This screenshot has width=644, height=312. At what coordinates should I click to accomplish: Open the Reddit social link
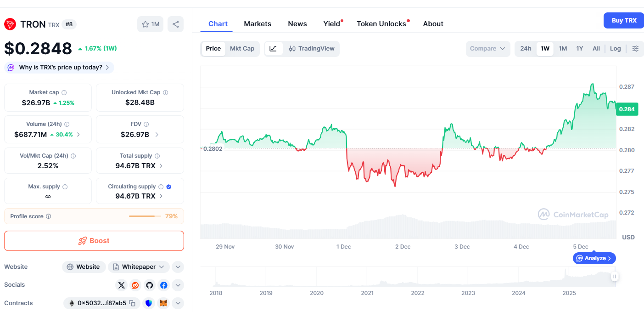(x=135, y=285)
